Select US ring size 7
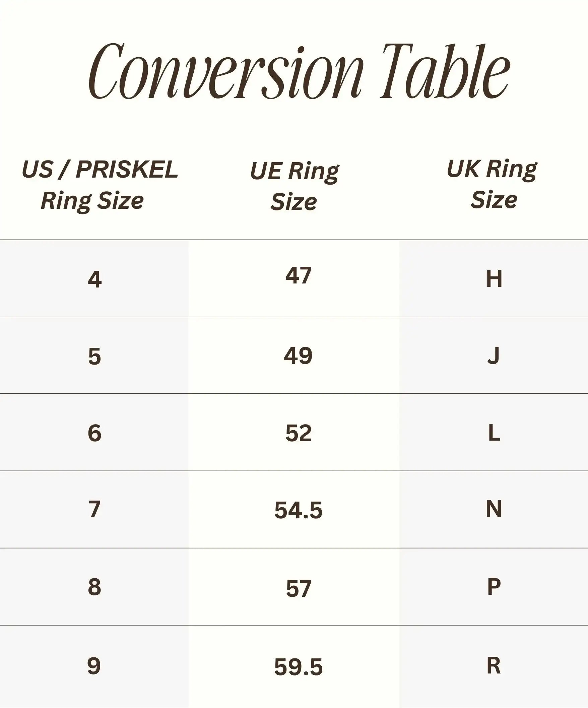Viewport: 588px width, 708px height. [94, 509]
